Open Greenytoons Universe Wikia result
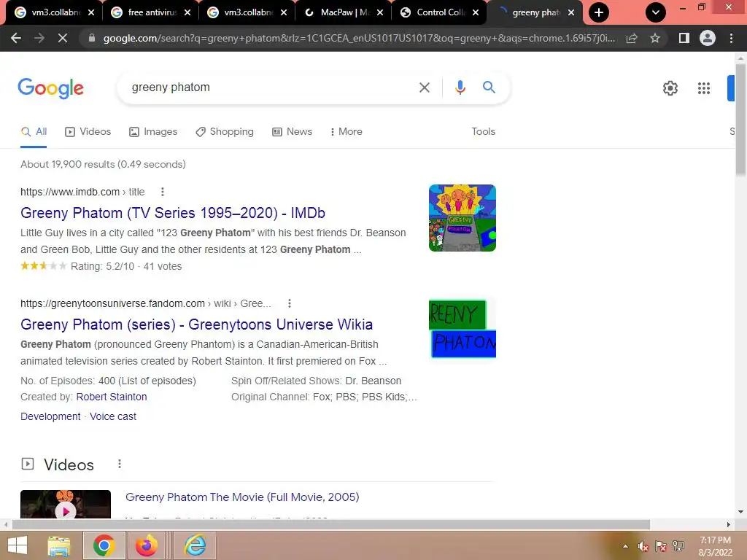 pos(197,324)
